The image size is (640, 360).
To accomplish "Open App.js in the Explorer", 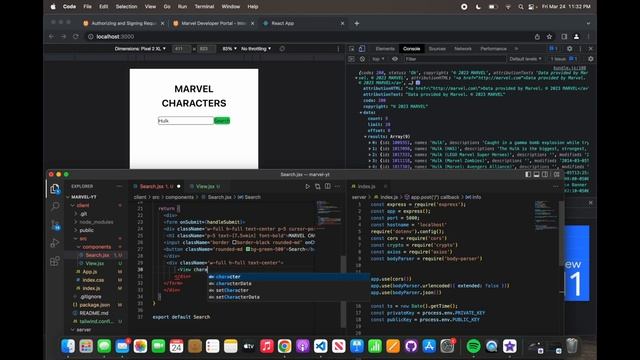I will 90,272.
